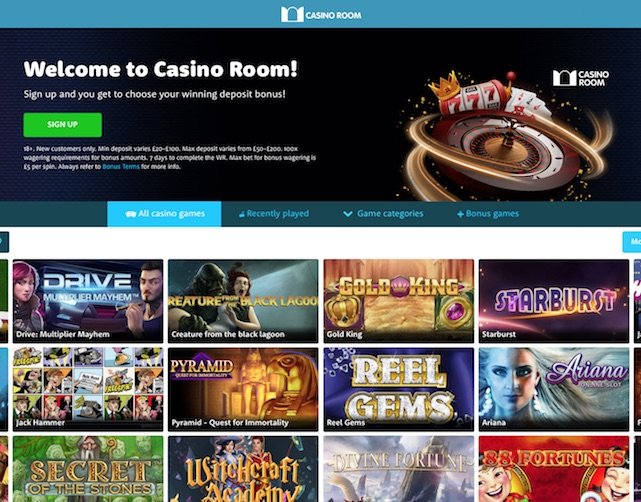Click the Casino Room logo in header
This screenshot has width=641, height=502.
point(321,14)
